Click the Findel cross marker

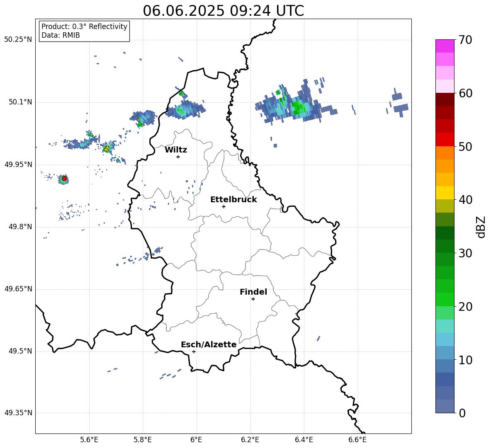tap(253, 299)
